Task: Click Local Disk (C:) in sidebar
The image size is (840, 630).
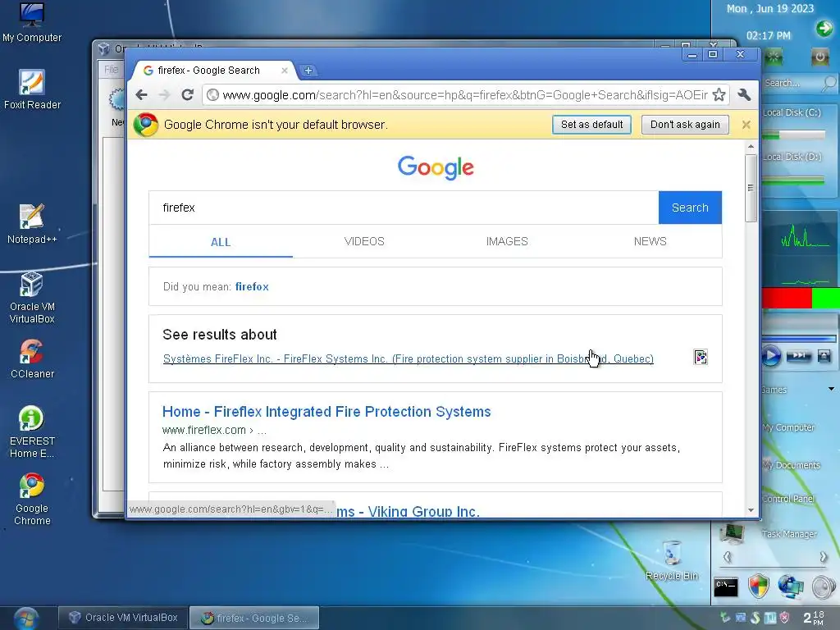Action: pyautogui.click(x=792, y=112)
